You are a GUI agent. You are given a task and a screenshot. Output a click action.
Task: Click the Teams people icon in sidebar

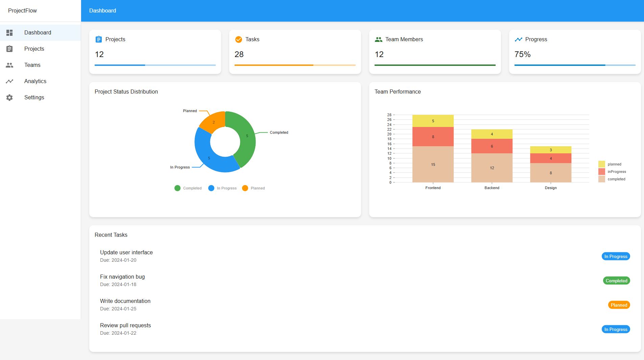coord(9,65)
